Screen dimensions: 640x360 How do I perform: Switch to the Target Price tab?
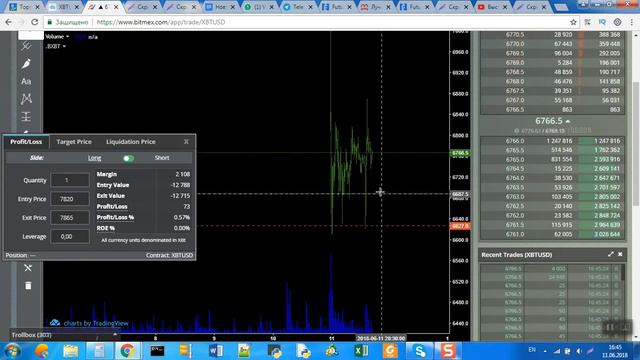click(74, 142)
